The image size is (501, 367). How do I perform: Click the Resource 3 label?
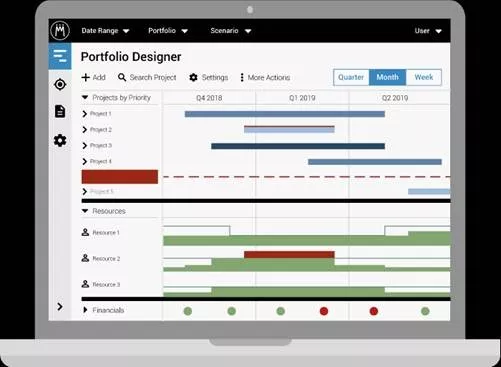pyautogui.click(x=106, y=284)
